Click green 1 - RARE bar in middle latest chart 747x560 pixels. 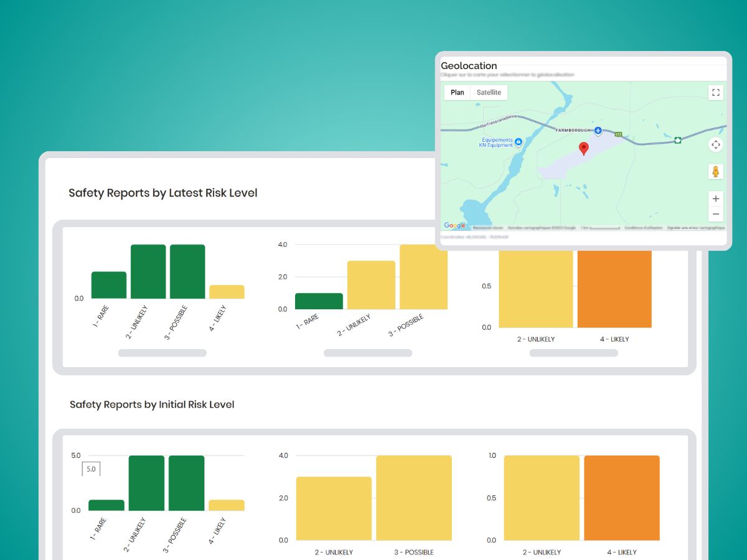coord(319,301)
